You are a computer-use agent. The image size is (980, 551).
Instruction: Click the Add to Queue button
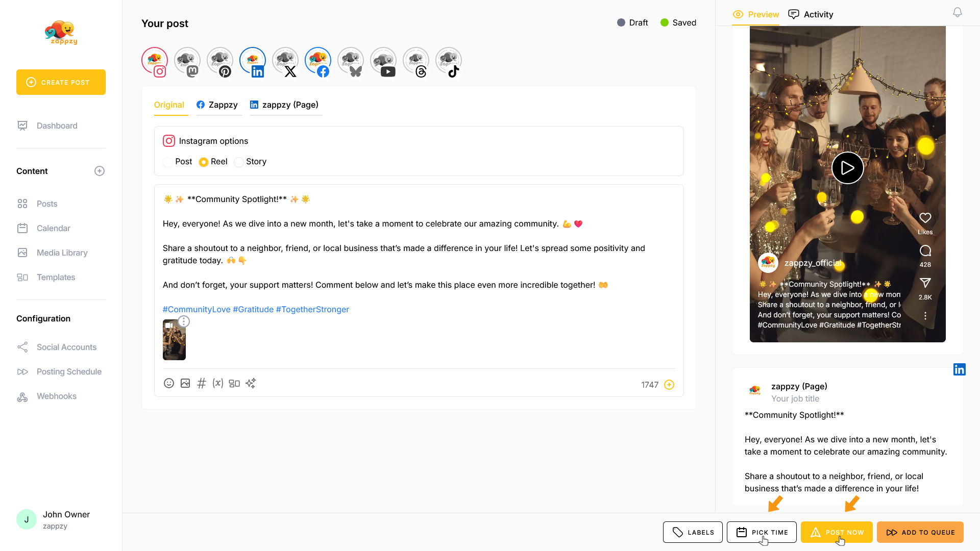point(920,532)
